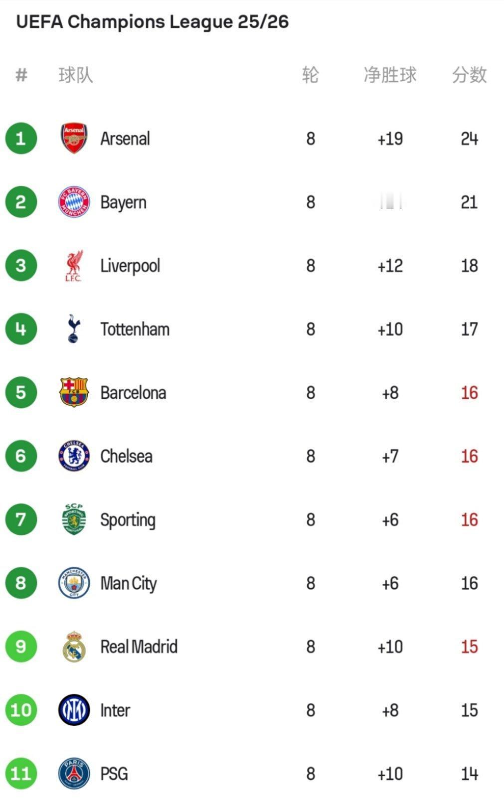The height and width of the screenshot is (812, 504).
Task: Open the Inter Milan logo
Action: [x=74, y=710]
